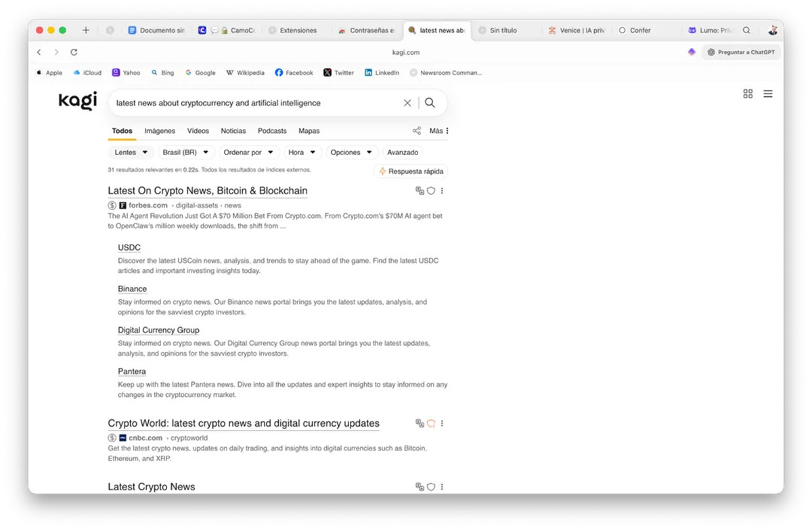Click the magnifier search icon in Kagi search box
This screenshot has height=531, width=812.
click(x=430, y=103)
